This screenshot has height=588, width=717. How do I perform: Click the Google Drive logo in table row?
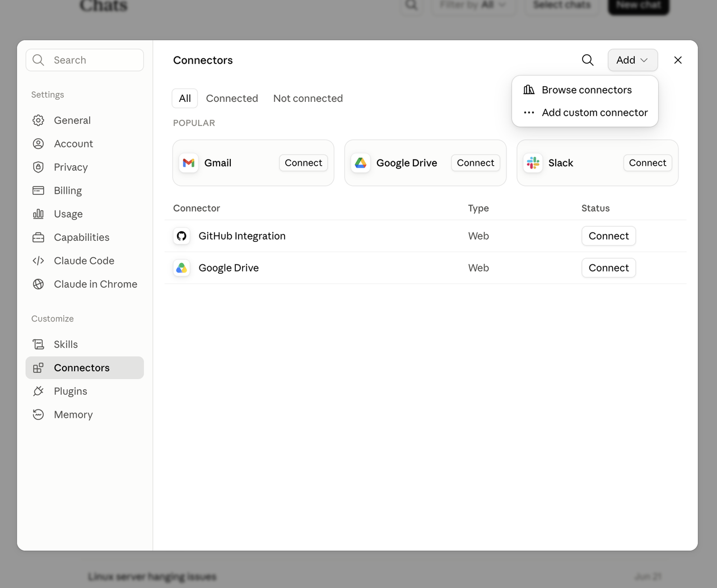click(x=181, y=268)
